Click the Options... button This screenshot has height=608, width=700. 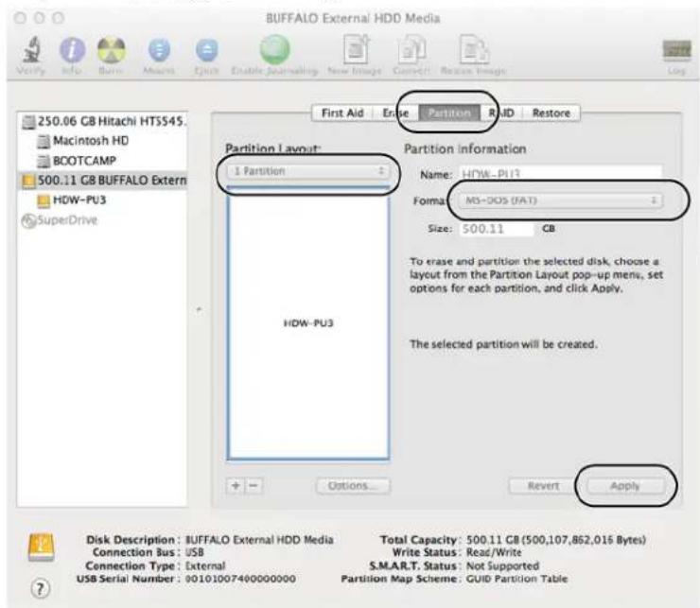point(353,486)
